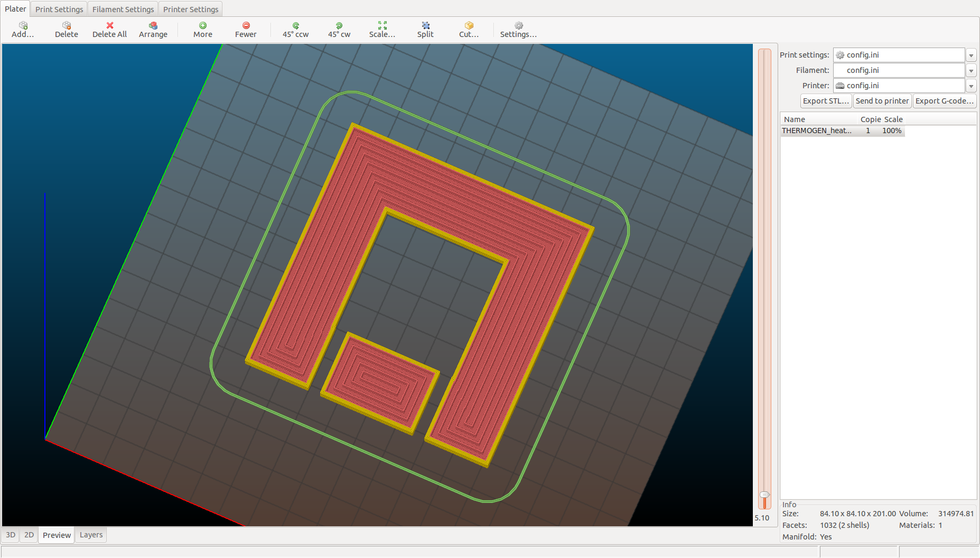
Task: Click the Send to printer button
Action: 882,101
